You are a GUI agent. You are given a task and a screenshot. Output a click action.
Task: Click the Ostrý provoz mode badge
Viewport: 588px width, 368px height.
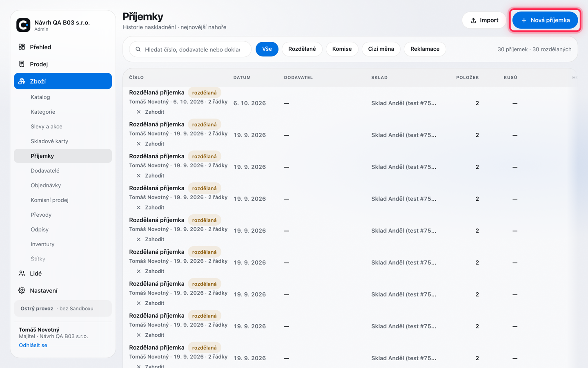point(63,309)
